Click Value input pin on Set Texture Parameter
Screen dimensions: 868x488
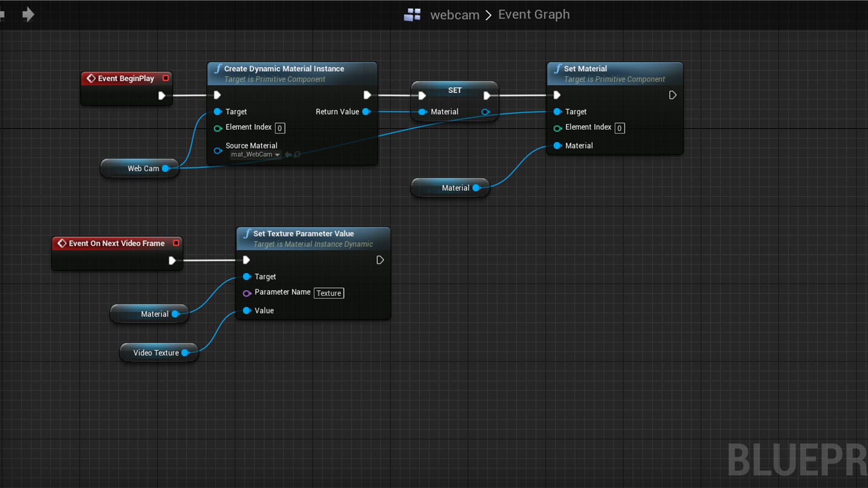pyautogui.click(x=247, y=310)
